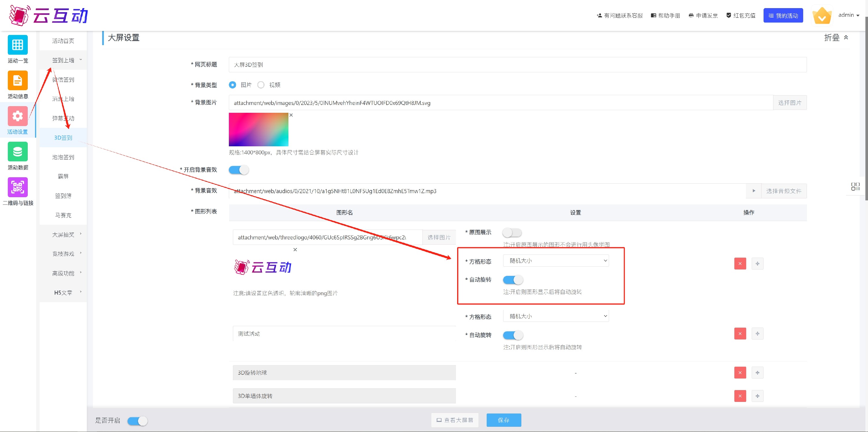Open 泡泡签到 menu item

[63, 157]
